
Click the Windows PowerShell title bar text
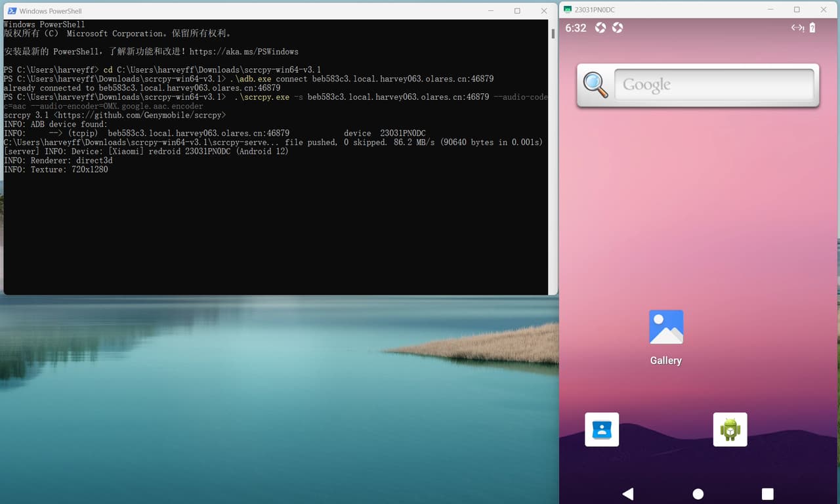[51, 11]
